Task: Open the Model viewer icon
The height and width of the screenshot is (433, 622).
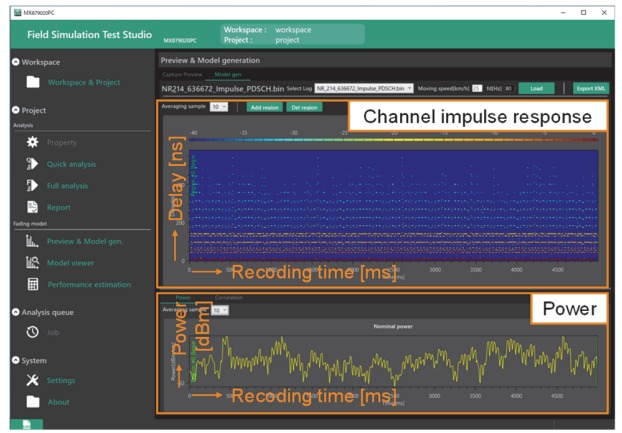Action: click(x=33, y=263)
